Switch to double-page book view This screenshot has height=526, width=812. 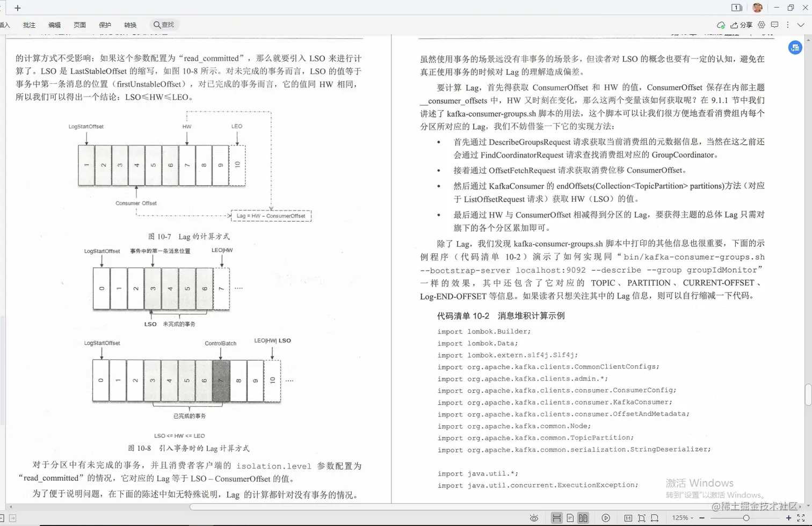583,517
